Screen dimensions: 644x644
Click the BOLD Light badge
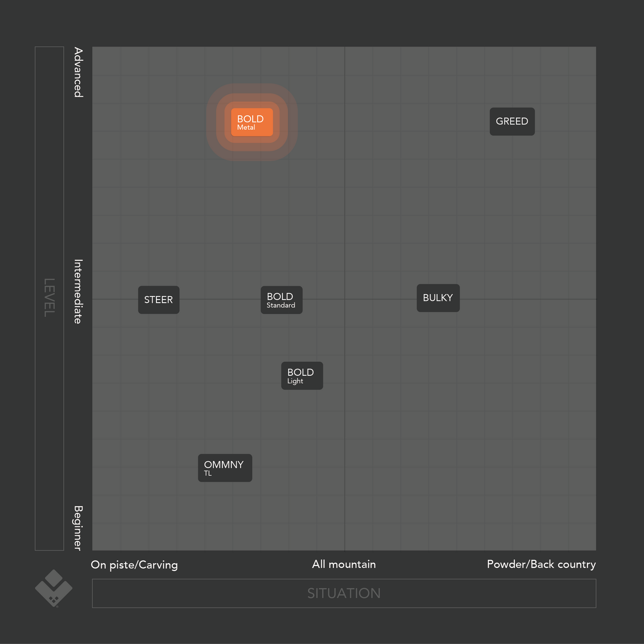[302, 376]
